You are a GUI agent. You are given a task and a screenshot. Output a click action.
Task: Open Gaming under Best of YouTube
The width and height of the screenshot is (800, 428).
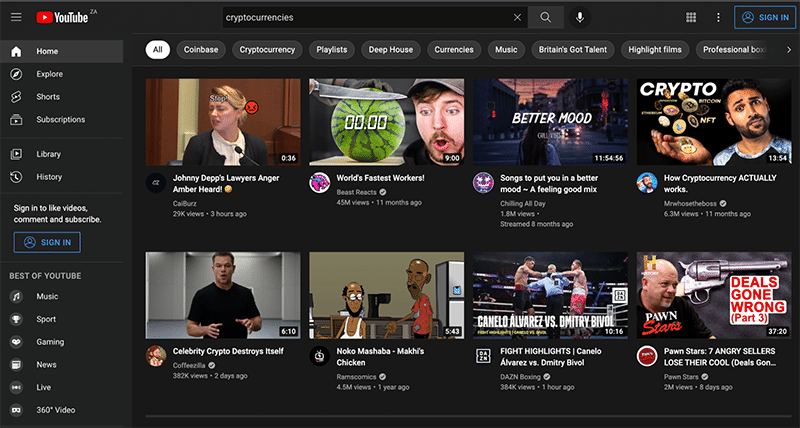[50, 342]
